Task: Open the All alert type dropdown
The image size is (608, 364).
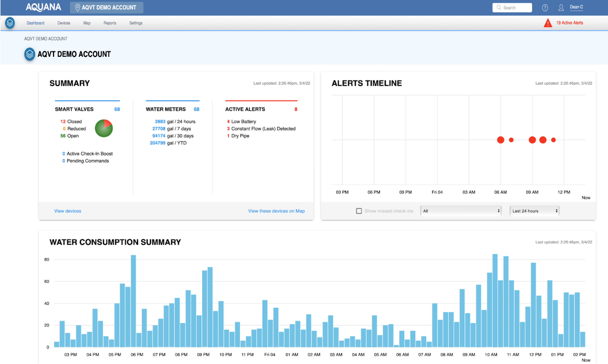Action: (x=461, y=211)
